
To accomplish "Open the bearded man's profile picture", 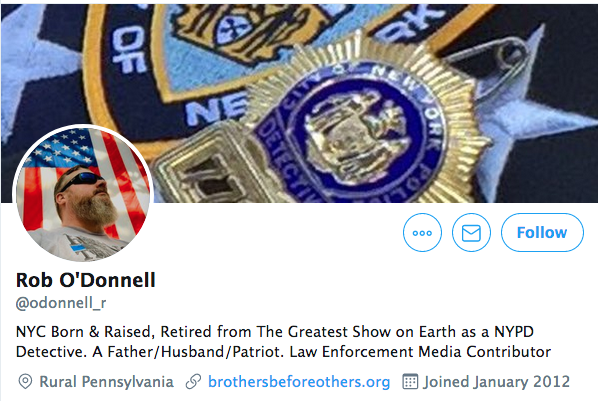I will tap(83, 194).
